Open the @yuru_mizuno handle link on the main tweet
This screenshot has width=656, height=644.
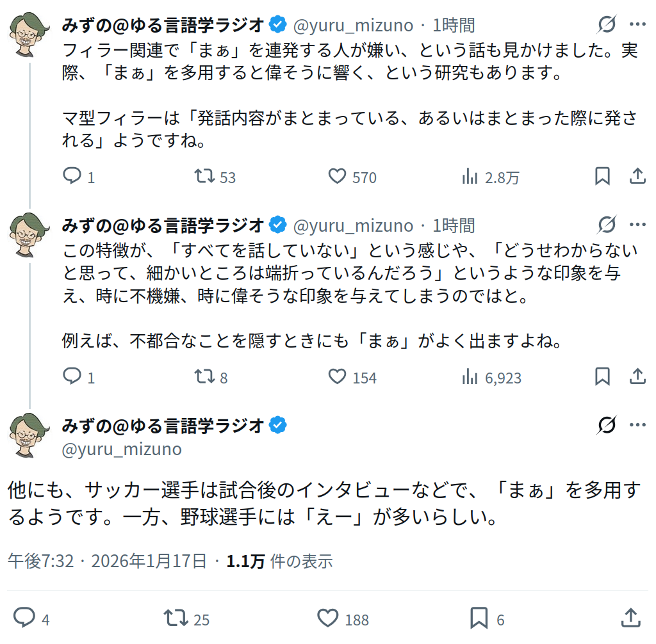coord(122,449)
